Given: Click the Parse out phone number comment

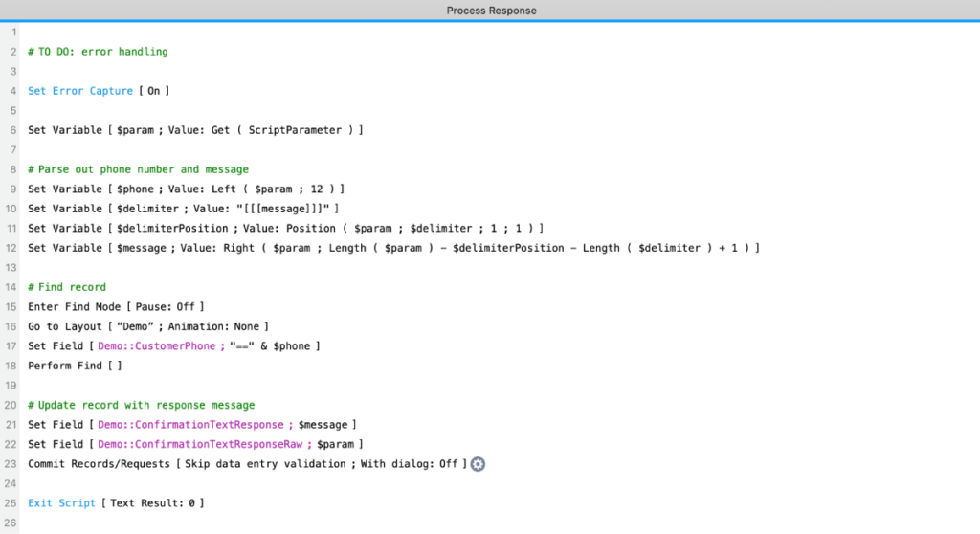Looking at the screenshot, I should point(138,169).
